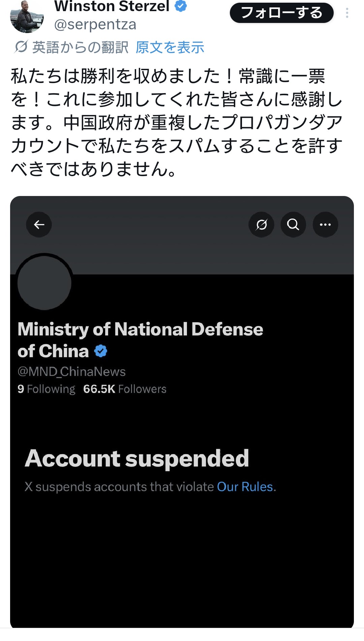Tap the translated Japanese tweet text
Screen dimensions: 364x641
177,122
